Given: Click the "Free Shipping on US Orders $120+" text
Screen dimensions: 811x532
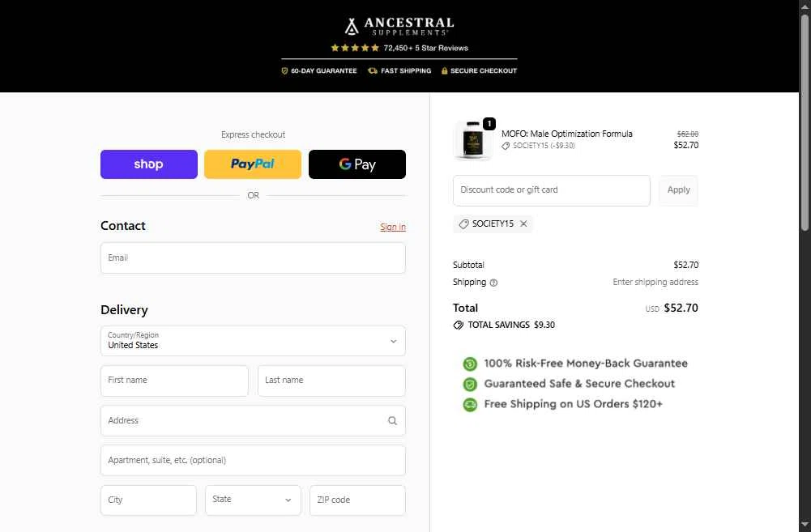Looking at the screenshot, I should pos(573,404).
